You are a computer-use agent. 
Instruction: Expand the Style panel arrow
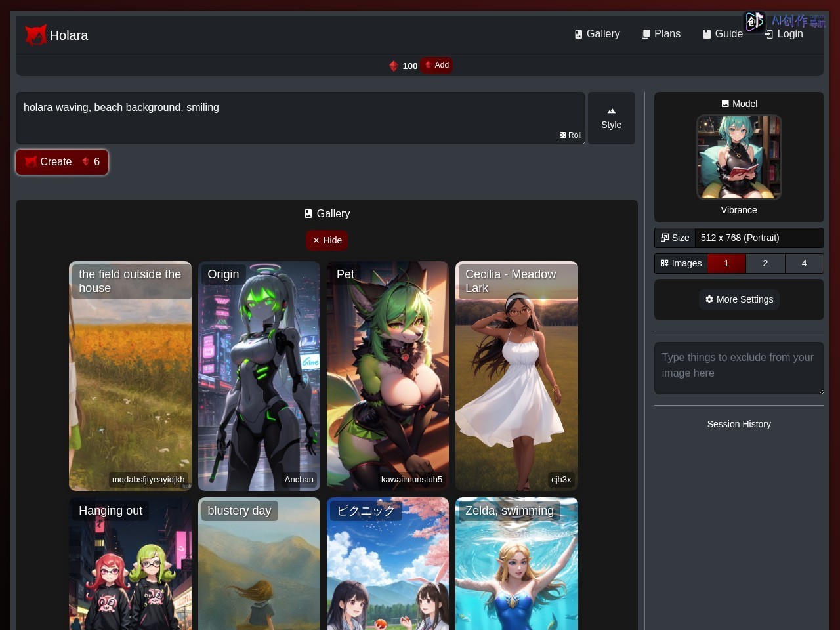tap(612, 111)
